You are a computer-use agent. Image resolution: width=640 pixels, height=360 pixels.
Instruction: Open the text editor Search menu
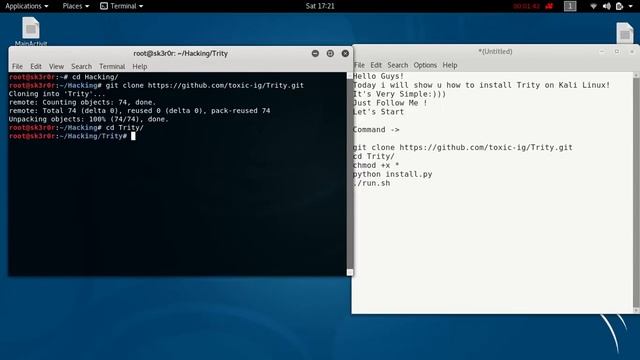[x=398, y=65]
